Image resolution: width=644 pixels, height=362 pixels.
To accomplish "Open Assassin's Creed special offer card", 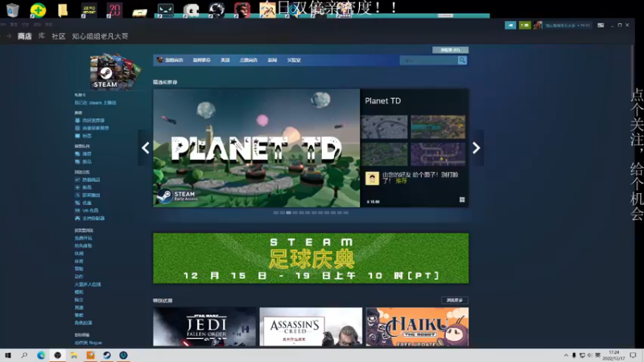I will point(311,327).
